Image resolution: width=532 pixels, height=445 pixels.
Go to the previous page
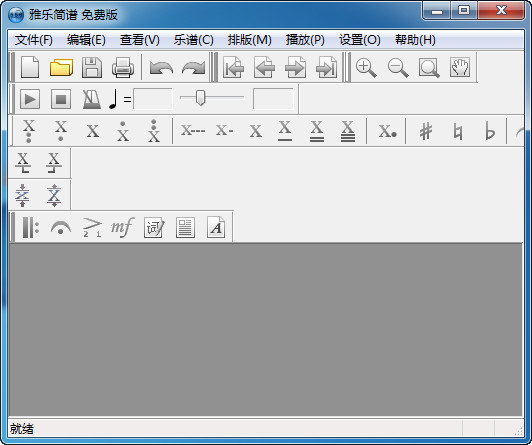click(264, 67)
